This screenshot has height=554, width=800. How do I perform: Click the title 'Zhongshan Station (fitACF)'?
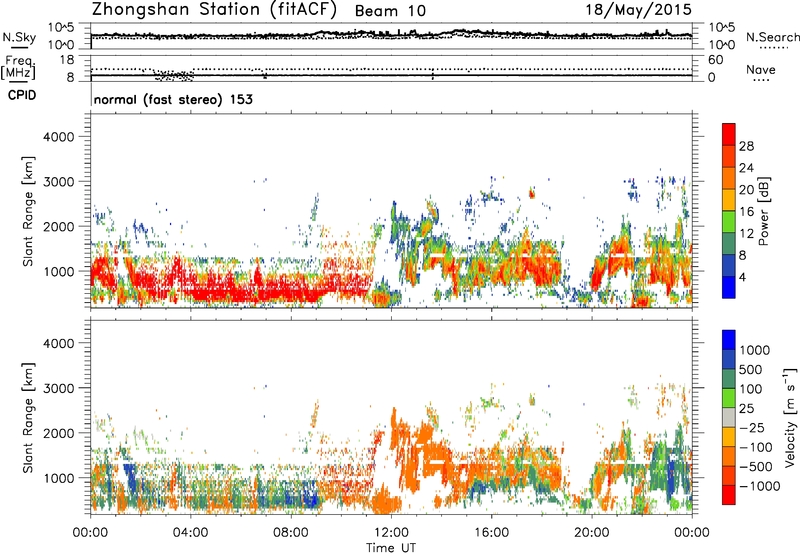214,10
